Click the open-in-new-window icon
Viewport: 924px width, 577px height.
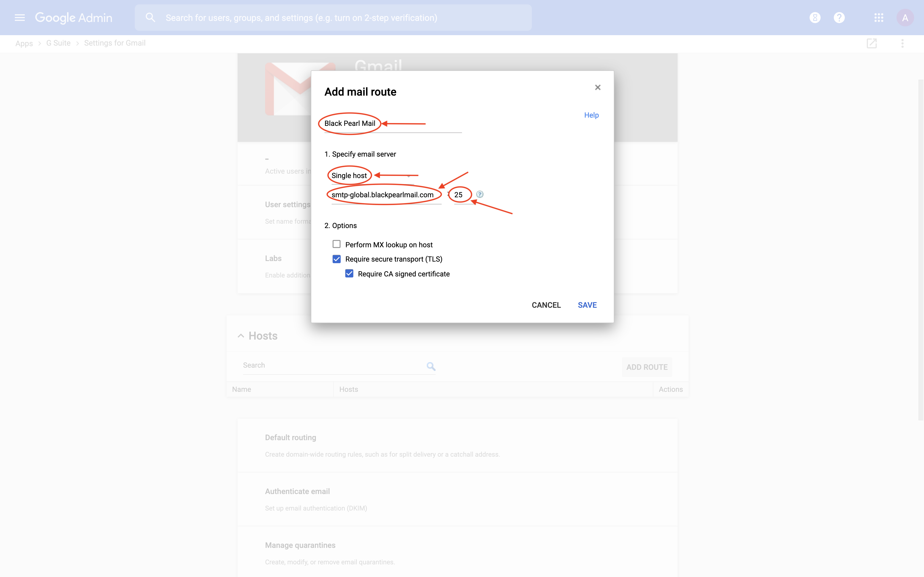point(871,43)
